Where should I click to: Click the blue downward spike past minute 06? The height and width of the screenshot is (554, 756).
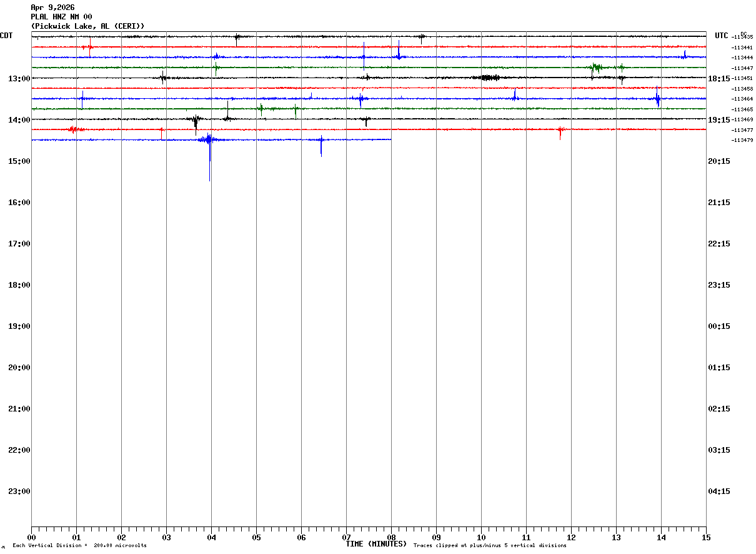(321, 146)
